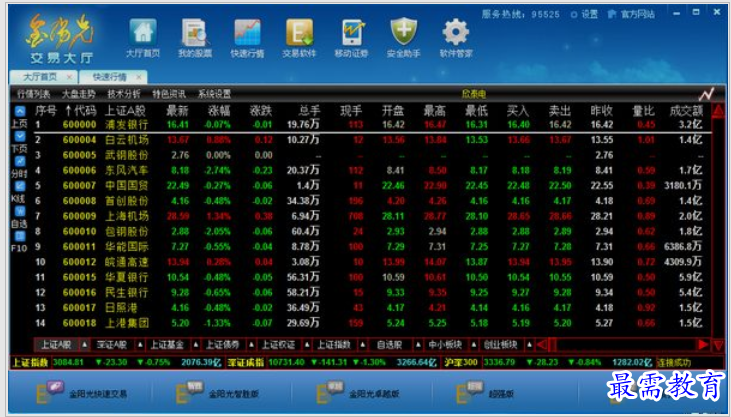The image size is (731, 417).
Task: Switch to the 大厅首页 tab
Action: tap(40, 76)
